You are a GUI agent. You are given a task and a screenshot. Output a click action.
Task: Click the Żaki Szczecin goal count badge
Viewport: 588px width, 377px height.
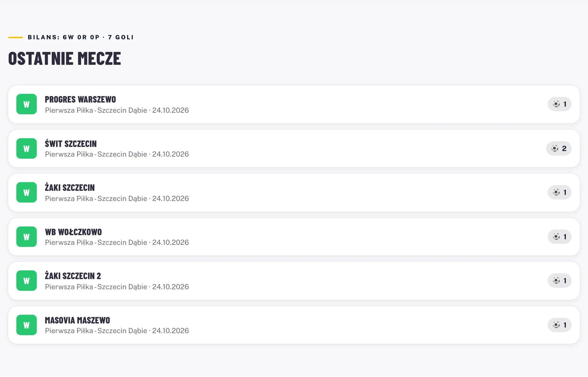(x=559, y=192)
